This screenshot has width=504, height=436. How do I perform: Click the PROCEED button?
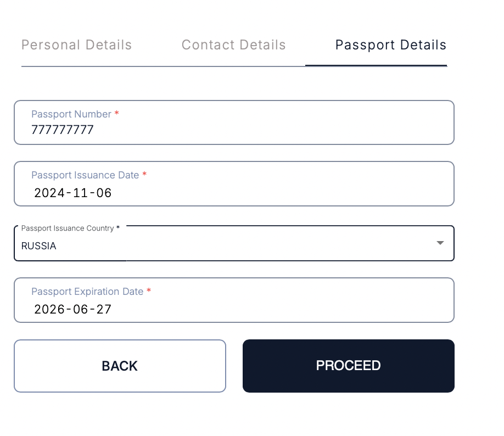pyautogui.click(x=348, y=366)
